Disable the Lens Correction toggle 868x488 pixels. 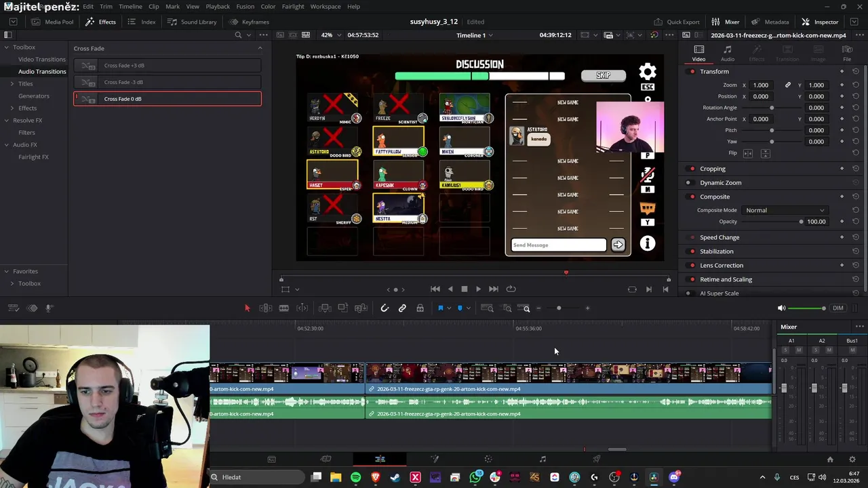point(692,266)
